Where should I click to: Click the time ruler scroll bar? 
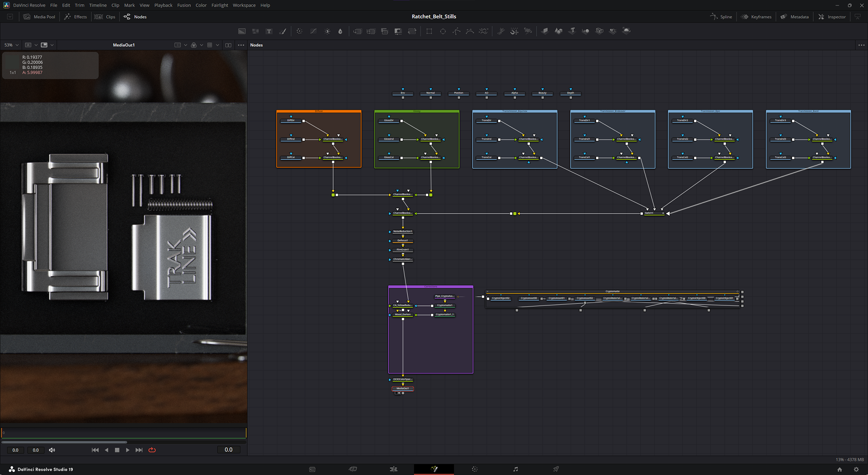[x=64, y=442]
